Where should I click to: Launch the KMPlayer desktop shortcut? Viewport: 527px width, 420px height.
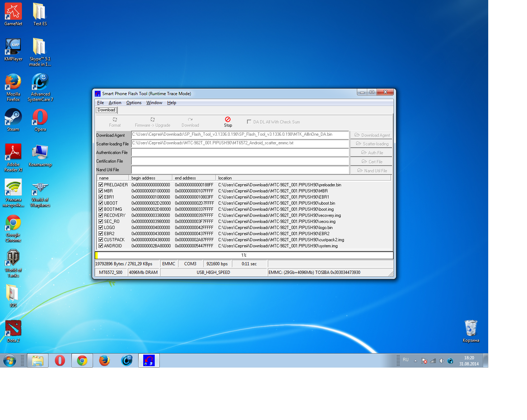pyautogui.click(x=13, y=50)
